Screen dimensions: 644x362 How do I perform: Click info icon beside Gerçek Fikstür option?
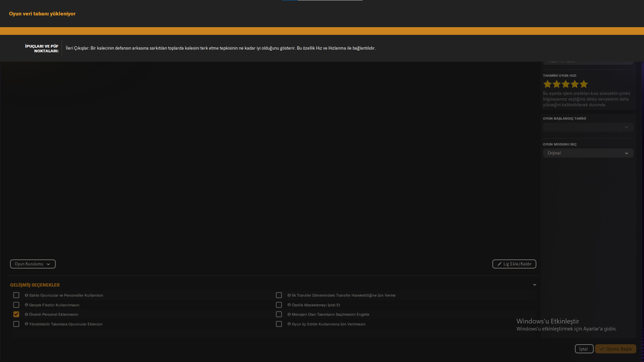[x=26, y=305]
